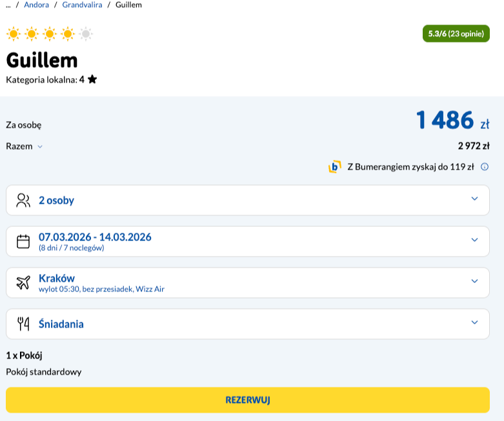504x421 pixels.
Task: Open the 5.3/6 reviews badge
Action: 456,34
